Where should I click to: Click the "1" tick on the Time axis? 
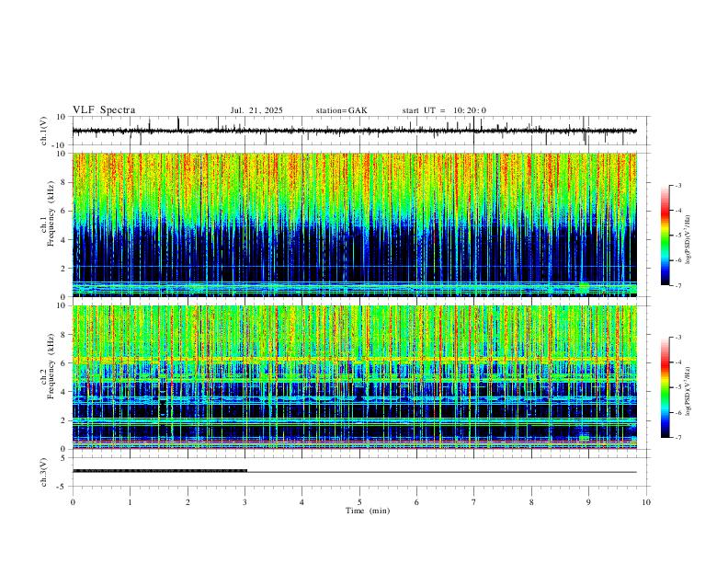(130, 502)
